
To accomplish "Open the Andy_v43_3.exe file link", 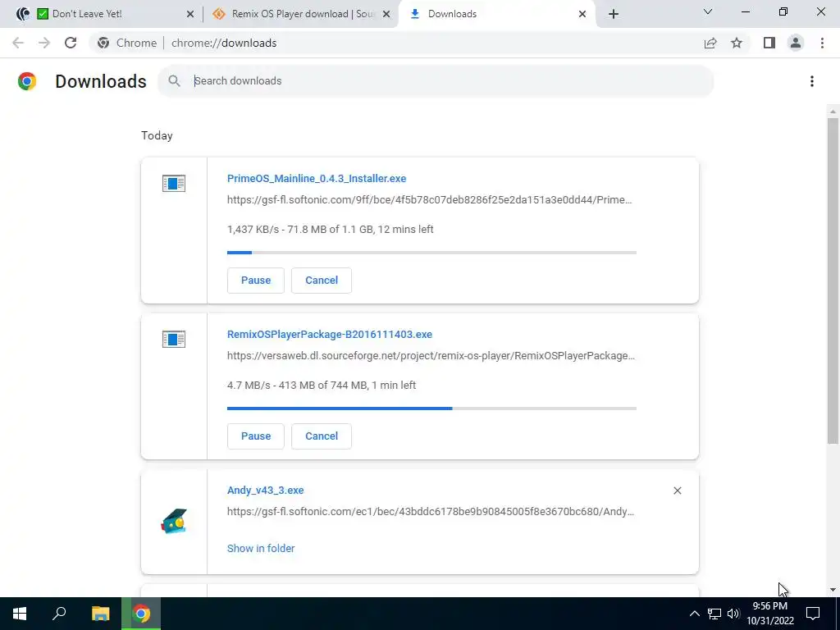I will coord(265,491).
